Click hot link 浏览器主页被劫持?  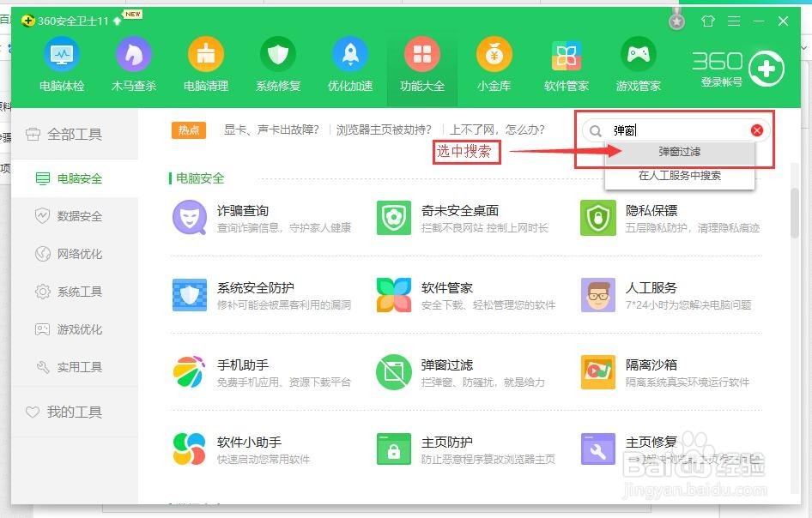click(x=384, y=129)
